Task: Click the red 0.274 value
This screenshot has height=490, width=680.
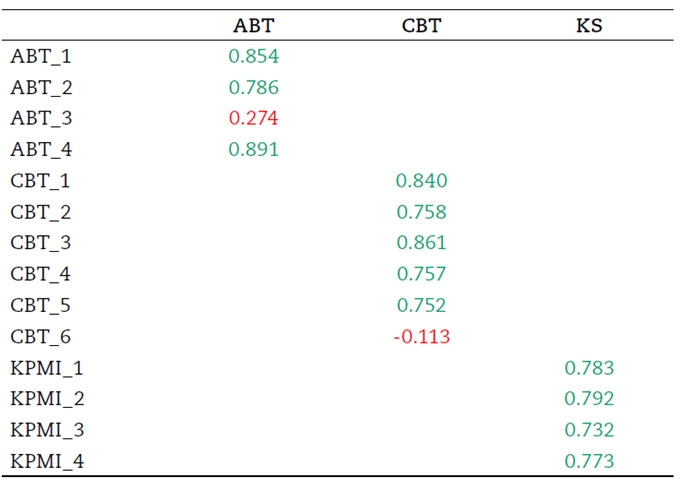Action: (x=253, y=119)
